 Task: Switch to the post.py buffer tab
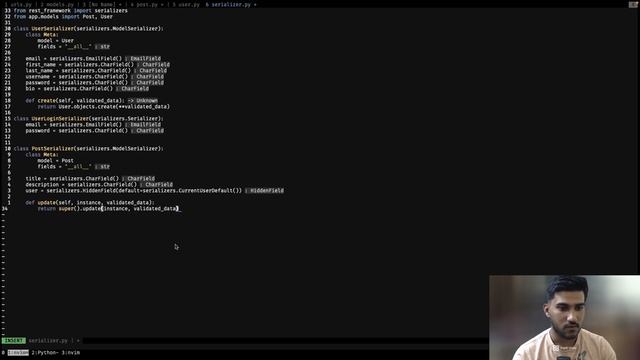(147, 4)
